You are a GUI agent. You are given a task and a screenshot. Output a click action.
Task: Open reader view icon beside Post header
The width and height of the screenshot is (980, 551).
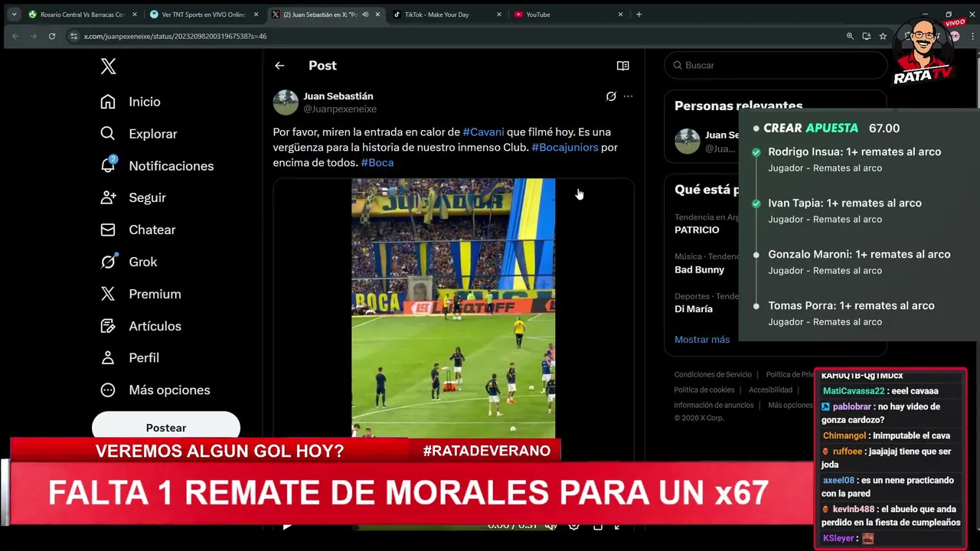(x=623, y=66)
